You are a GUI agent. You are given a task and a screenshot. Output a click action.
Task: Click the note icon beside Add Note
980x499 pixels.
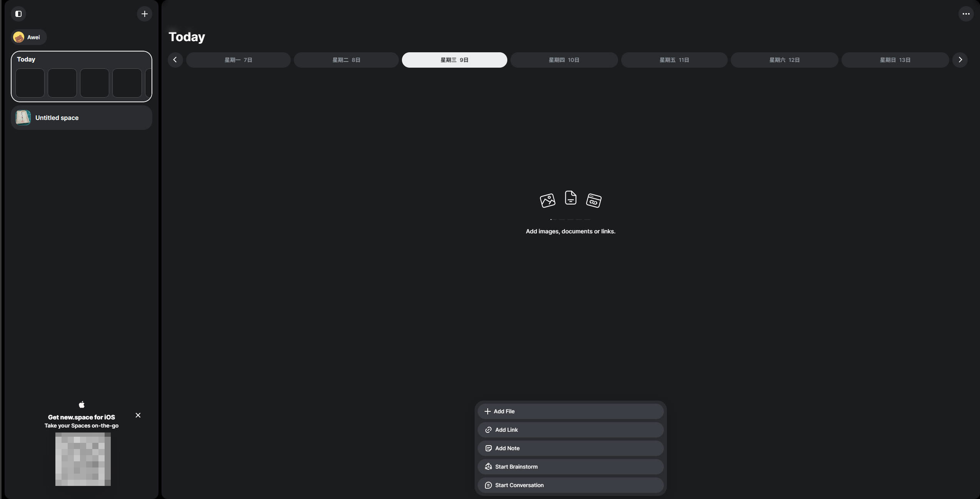488,448
